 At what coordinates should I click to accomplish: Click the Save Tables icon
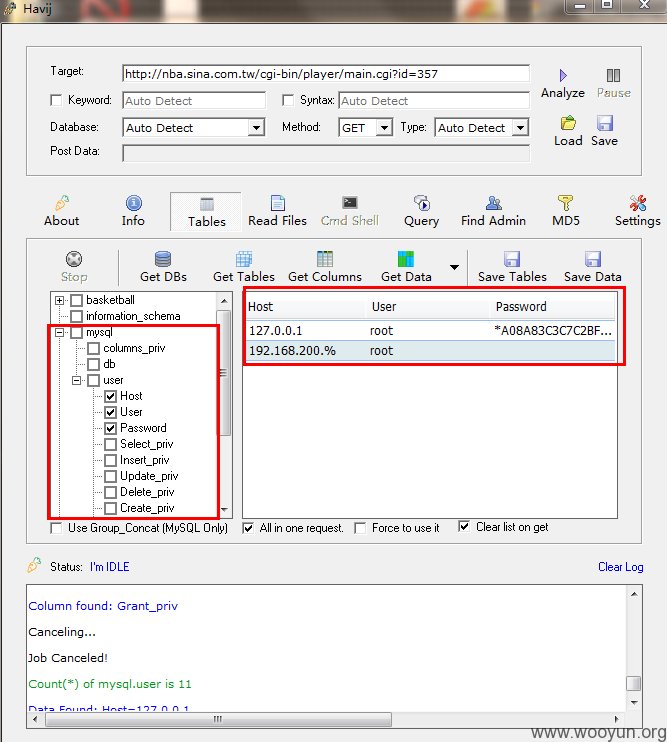point(512,259)
